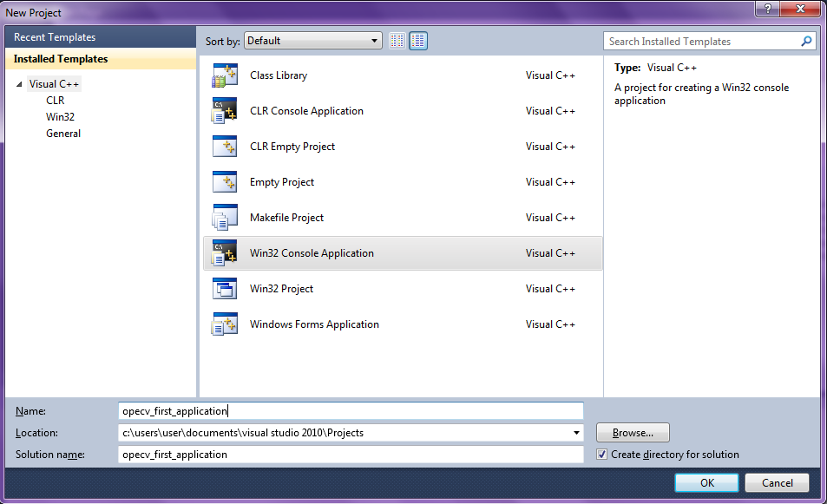827x504 pixels.
Task: Select the Empty Project label
Action: [x=282, y=182]
